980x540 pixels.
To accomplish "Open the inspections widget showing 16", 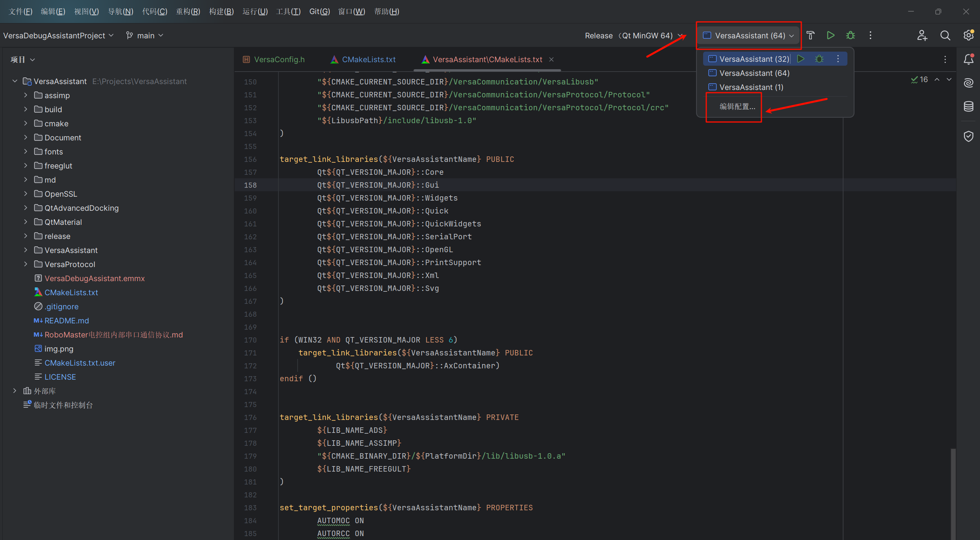I will pyautogui.click(x=919, y=79).
